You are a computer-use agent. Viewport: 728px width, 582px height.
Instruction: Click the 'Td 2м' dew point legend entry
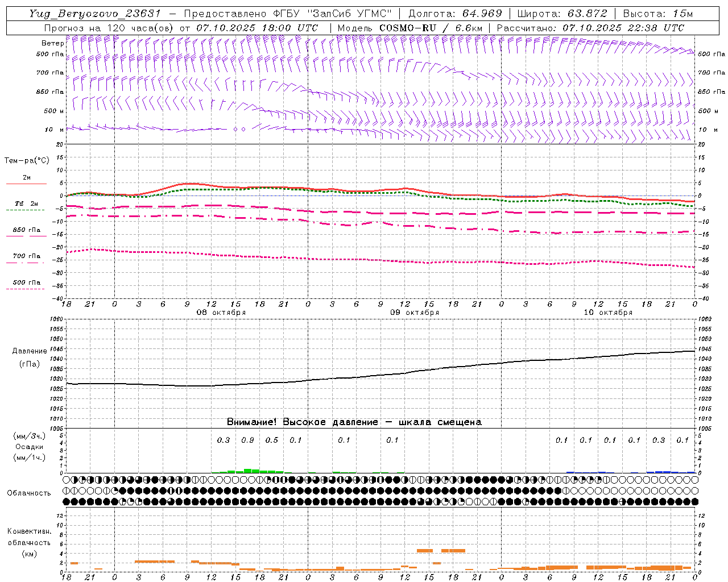click(x=26, y=203)
